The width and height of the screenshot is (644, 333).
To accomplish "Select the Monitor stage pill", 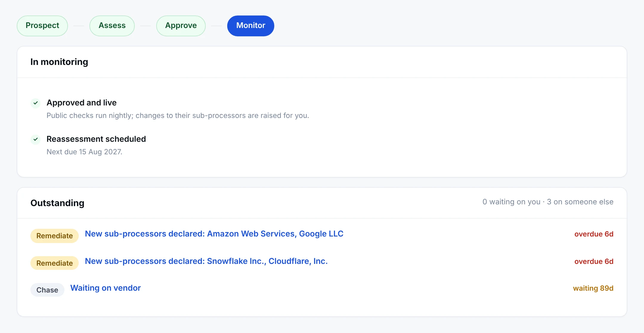I will tap(251, 26).
